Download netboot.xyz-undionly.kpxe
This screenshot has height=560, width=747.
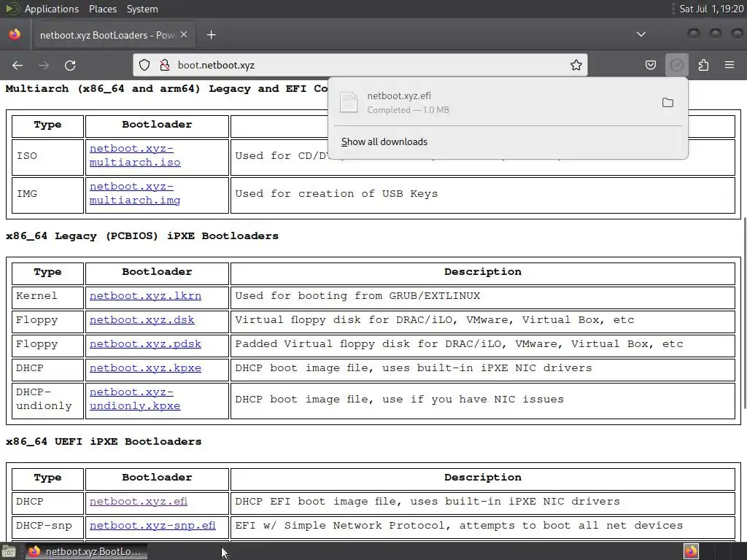[135, 399]
